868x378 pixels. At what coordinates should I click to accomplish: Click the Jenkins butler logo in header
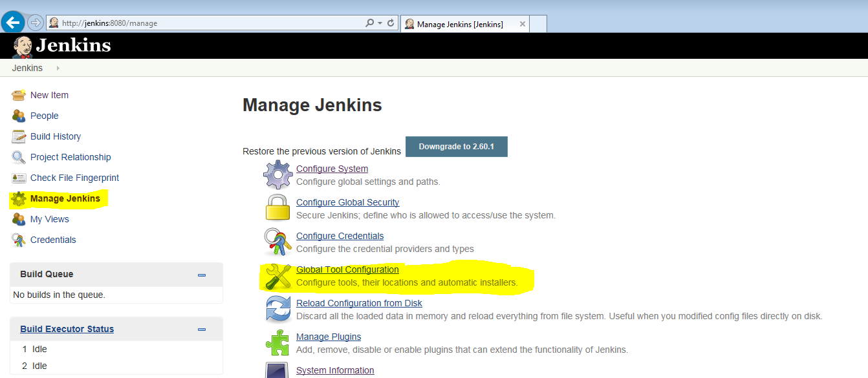click(23, 47)
